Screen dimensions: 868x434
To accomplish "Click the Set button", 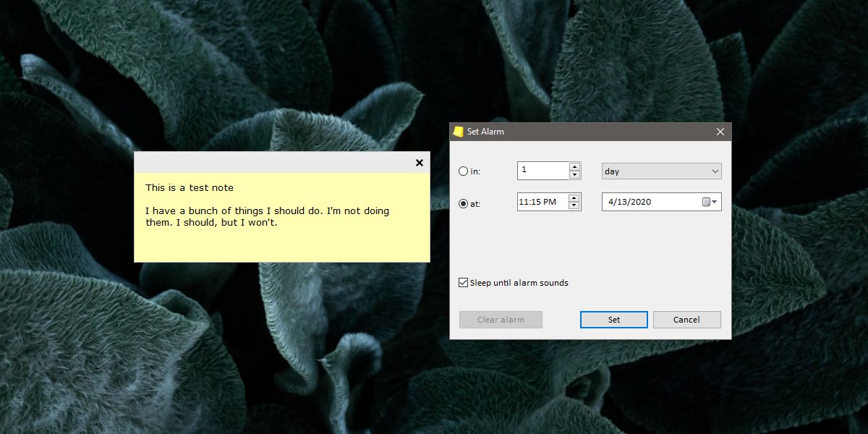I will 614,320.
